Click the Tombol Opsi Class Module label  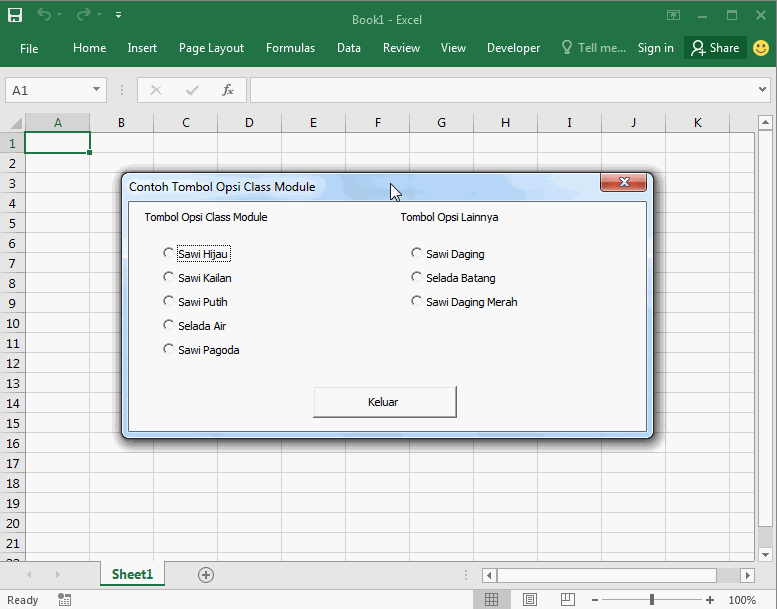[x=206, y=217]
